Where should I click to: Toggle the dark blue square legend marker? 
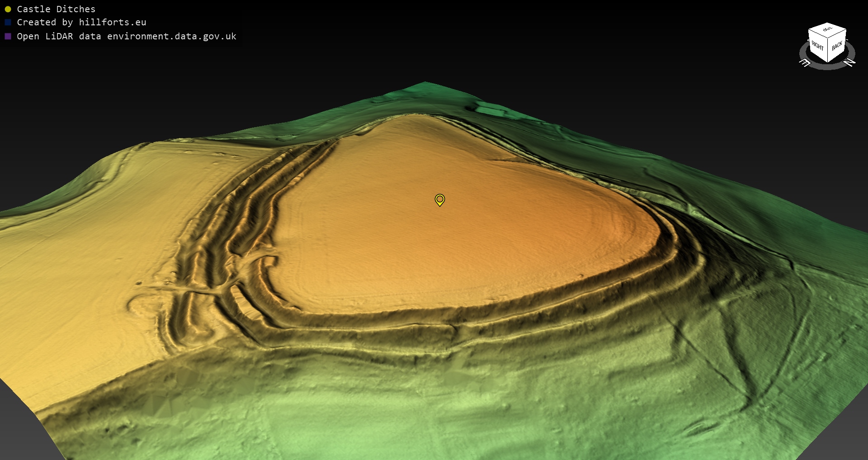point(8,22)
